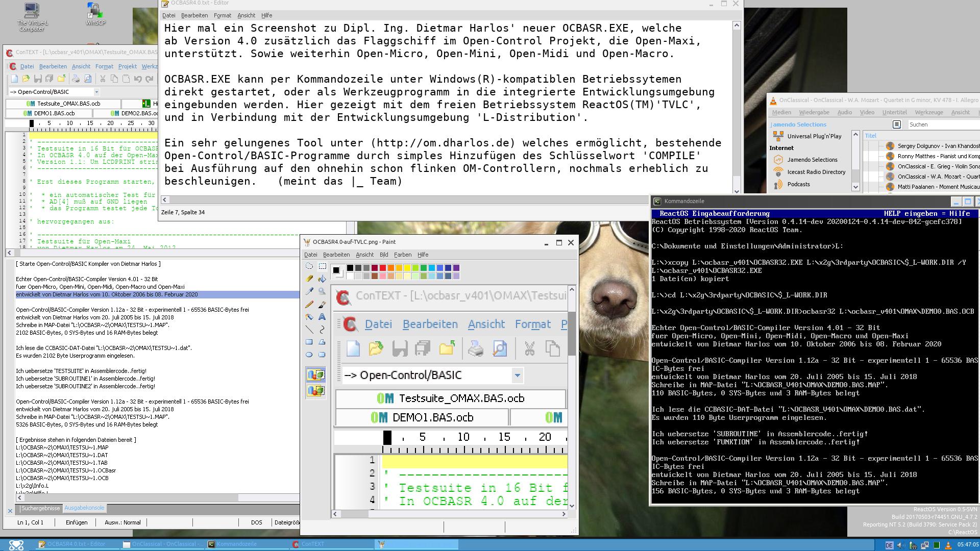Select the rectangular selection tool in Paint

(x=322, y=266)
